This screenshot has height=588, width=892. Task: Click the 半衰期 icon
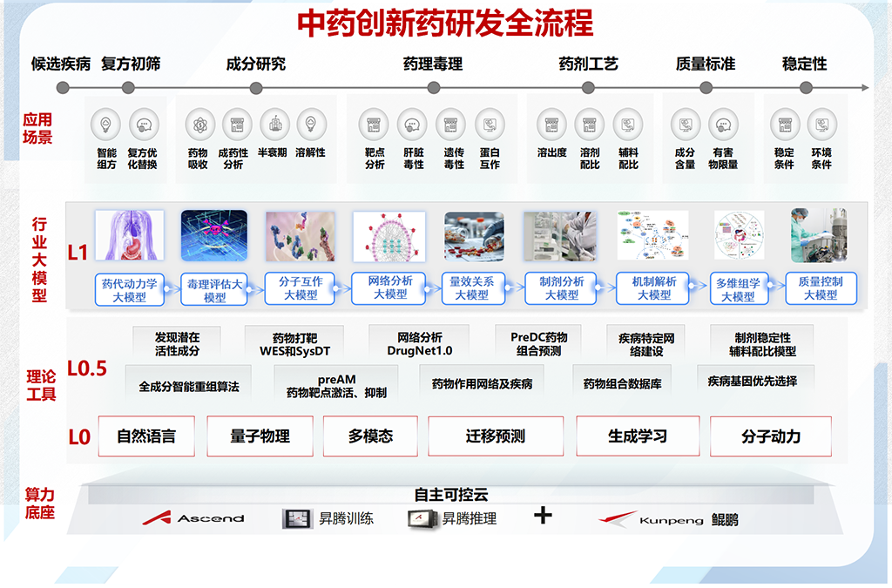point(273,124)
